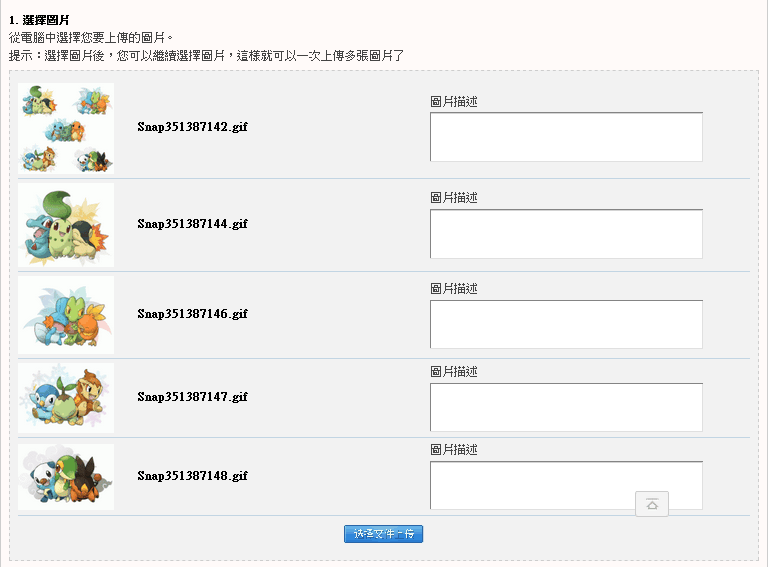769x567 pixels.
Task: Click the filename Snap351387144.gif
Action: pyautogui.click(x=192, y=224)
